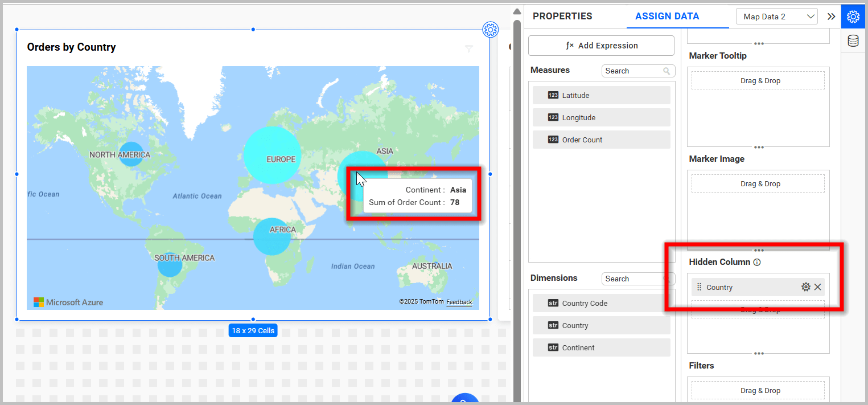Remove Country from Hidden Column
The height and width of the screenshot is (405, 868).
(x=818, y=287)
